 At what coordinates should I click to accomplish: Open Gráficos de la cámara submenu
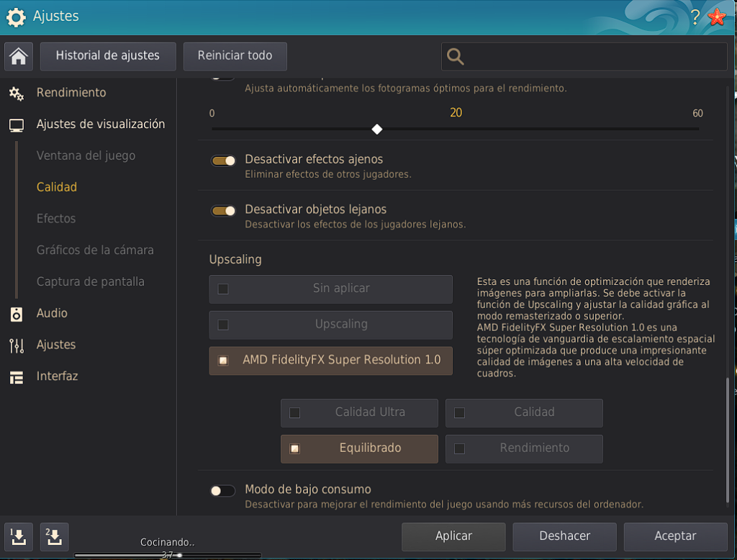[x=95, y=250]
